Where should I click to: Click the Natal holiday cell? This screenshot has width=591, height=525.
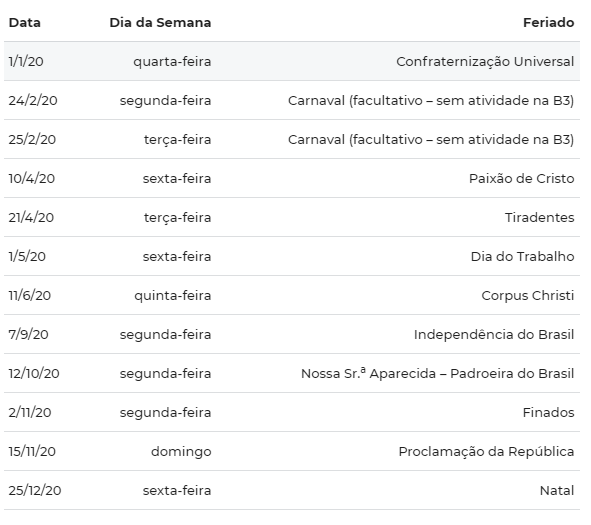(557, 491)
